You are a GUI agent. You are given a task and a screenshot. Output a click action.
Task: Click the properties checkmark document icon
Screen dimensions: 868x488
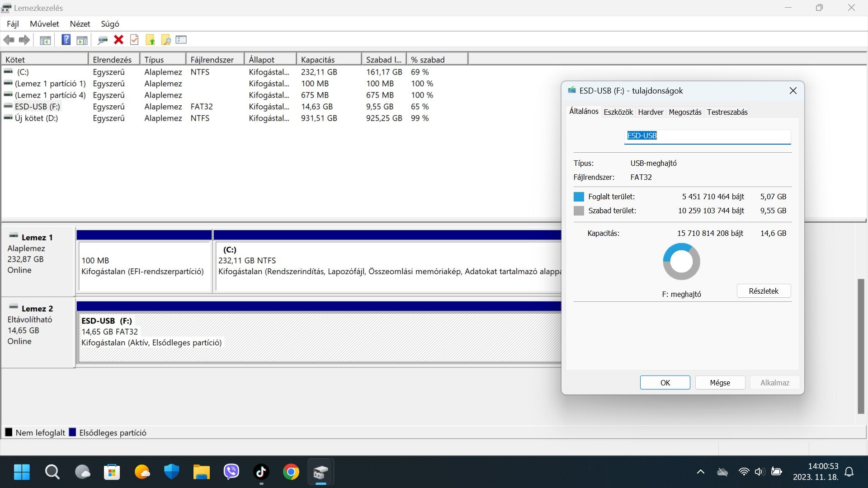pos(134,40)
